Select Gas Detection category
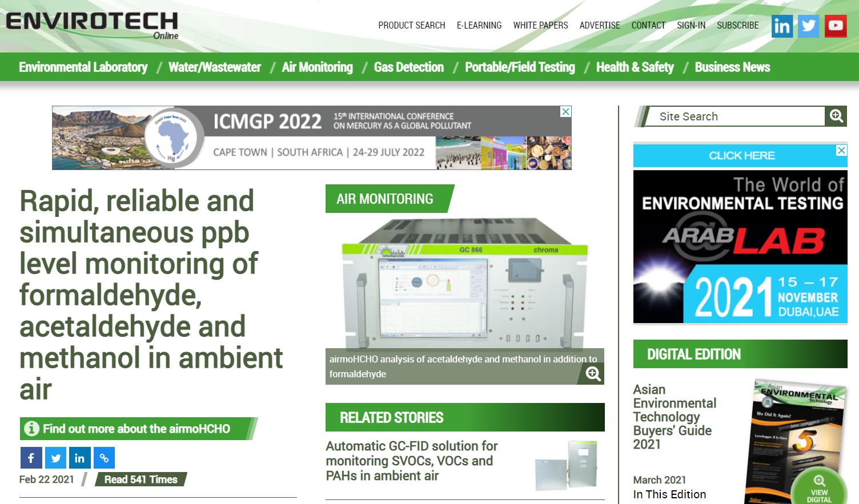 coord(409,67)
